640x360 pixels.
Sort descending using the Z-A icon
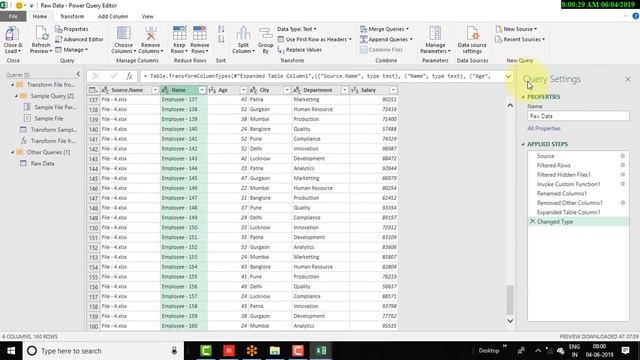tap(221, 39)
